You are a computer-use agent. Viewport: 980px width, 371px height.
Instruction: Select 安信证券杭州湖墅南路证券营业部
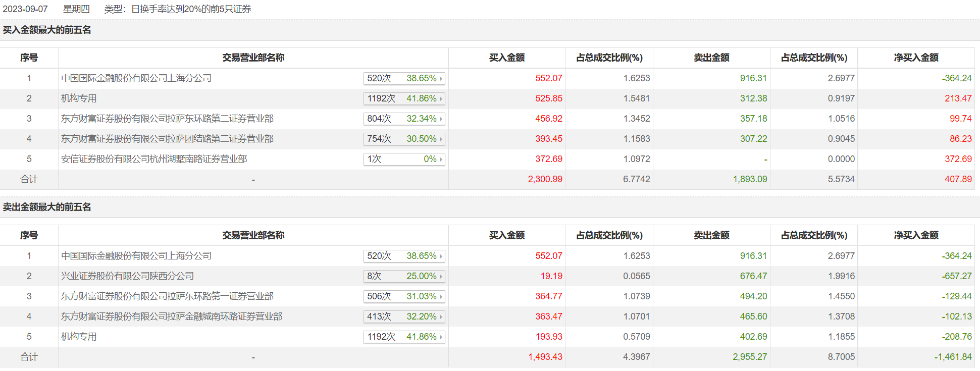[154, 159]
